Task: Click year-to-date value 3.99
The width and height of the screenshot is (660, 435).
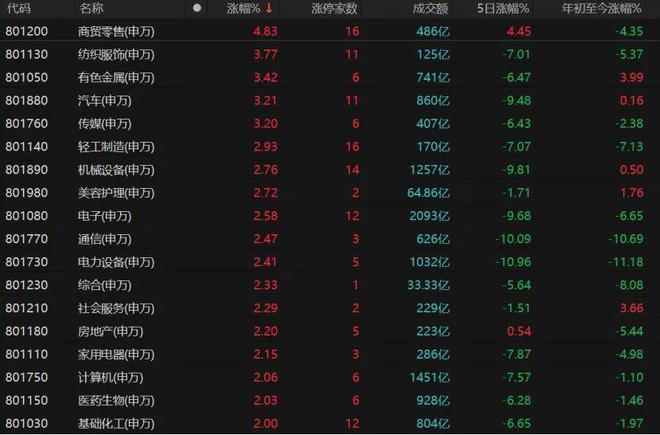Action: pos(631,77)
